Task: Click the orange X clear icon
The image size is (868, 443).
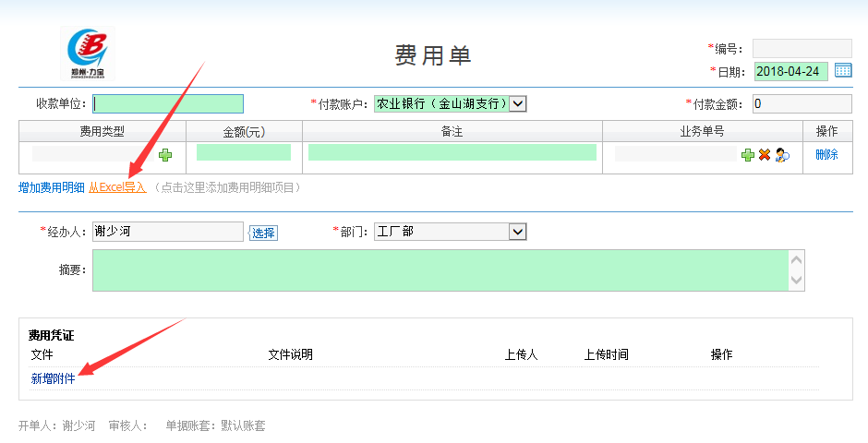Action: click(765, 155)
